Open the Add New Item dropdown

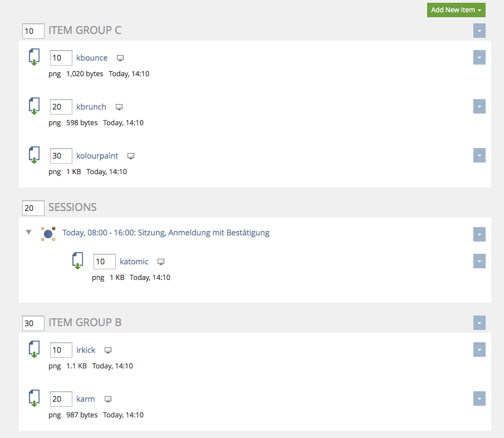(456, 10)
